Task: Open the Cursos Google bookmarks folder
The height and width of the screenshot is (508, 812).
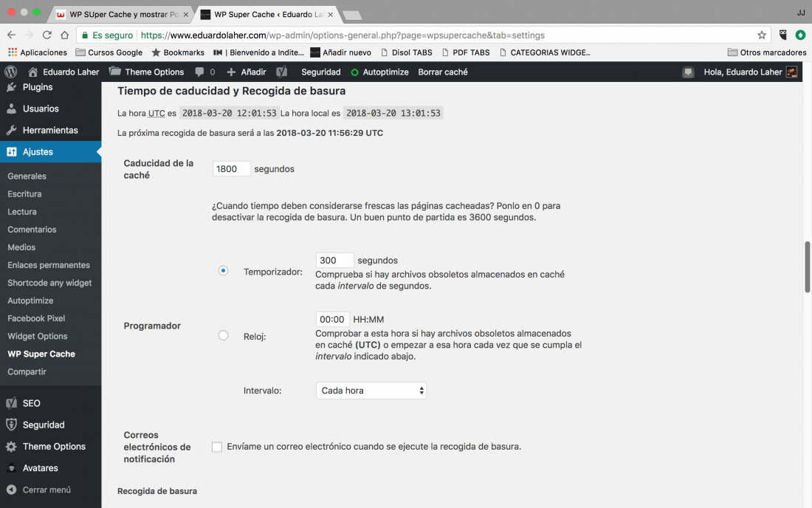Action: pos(109,52)
